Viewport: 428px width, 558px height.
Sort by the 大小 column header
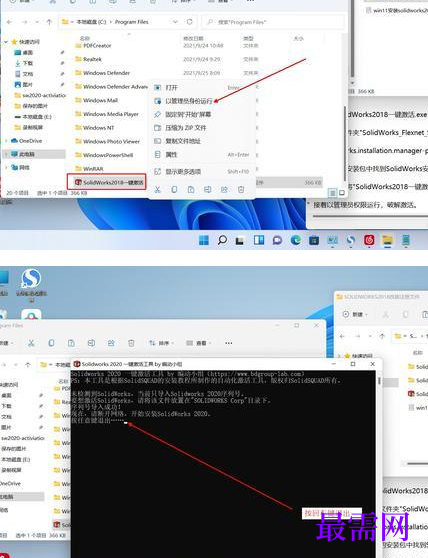(298, 38)
